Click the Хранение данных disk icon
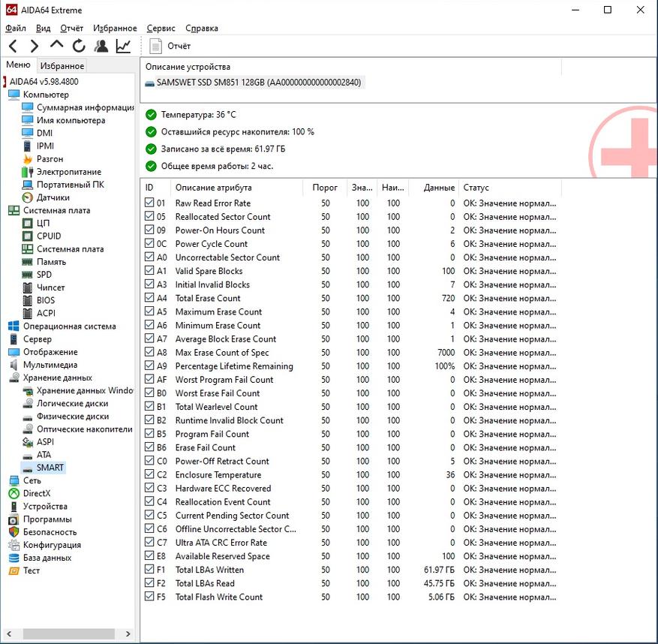The width and height of the screenshot is (658, 644). [14, 378]
